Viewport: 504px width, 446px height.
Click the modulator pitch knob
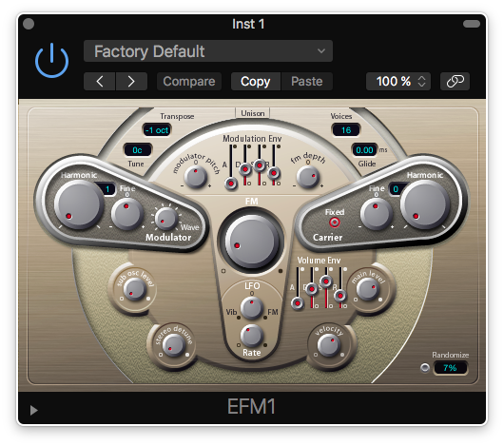[196, 177]
